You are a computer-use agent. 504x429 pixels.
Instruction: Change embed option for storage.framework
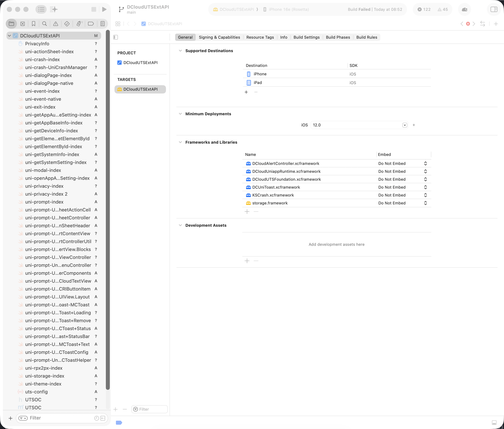[x=402, y=203]
